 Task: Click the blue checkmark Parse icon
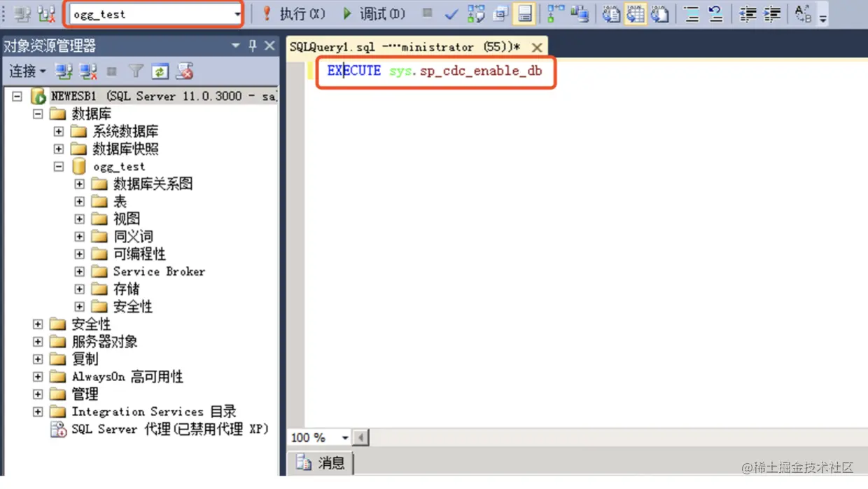tap(451, 14)
